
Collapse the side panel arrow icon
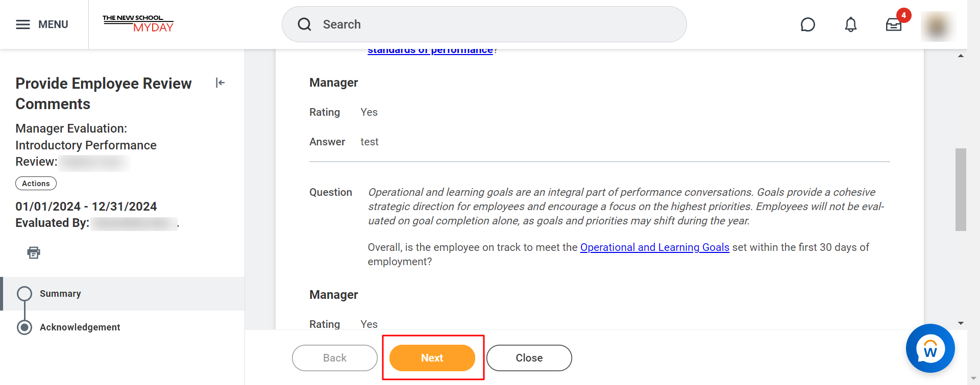[220, 83]
